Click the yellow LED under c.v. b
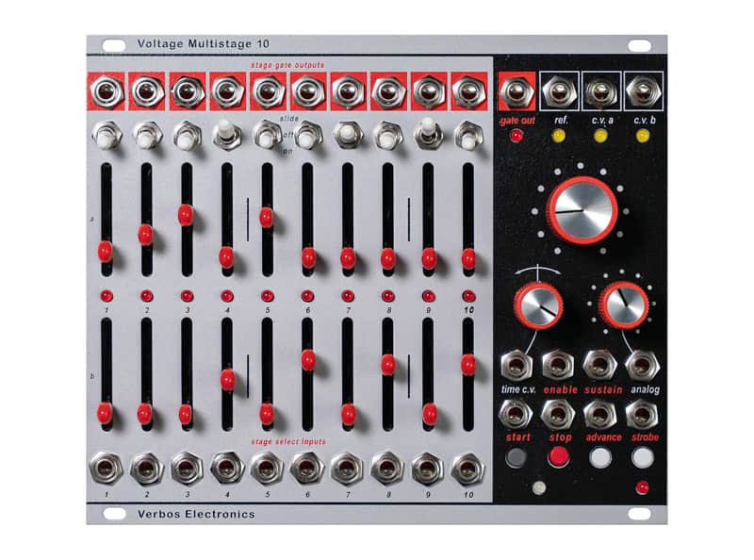 [643, 136]
